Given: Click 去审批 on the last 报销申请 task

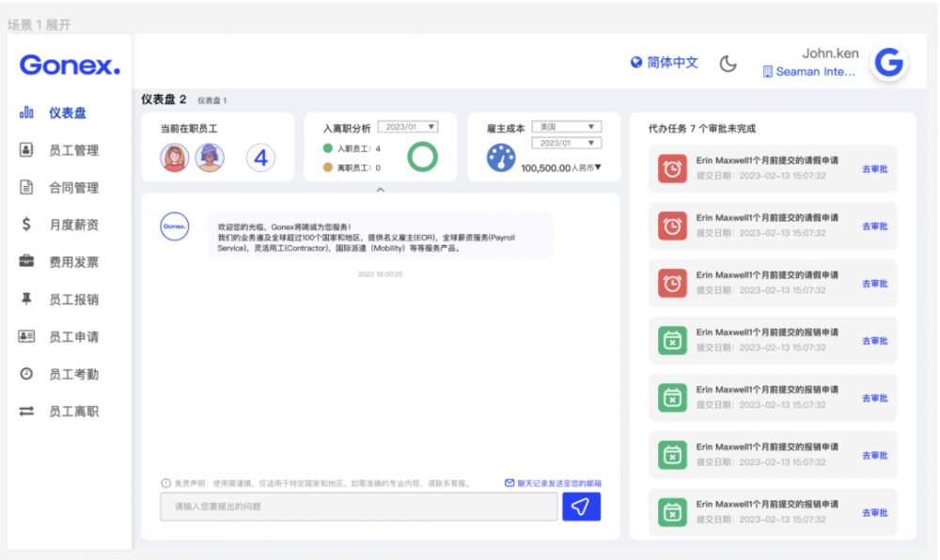Looking at the screenshot, I should [874, 513].
